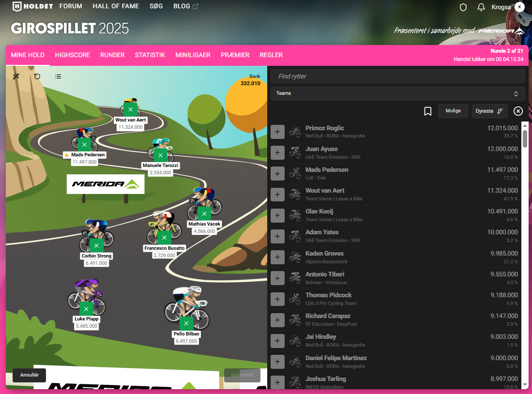
Task: Click the Bank balance 332.010
Action: click(x=250, y=83)
